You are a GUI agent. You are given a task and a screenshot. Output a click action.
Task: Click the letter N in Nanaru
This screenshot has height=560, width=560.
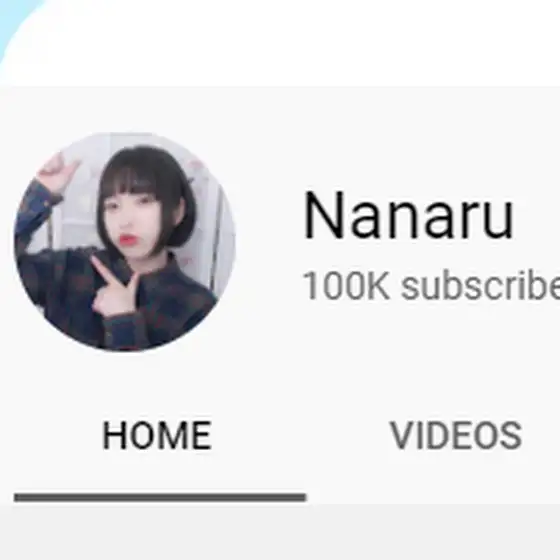pos(325,215)
